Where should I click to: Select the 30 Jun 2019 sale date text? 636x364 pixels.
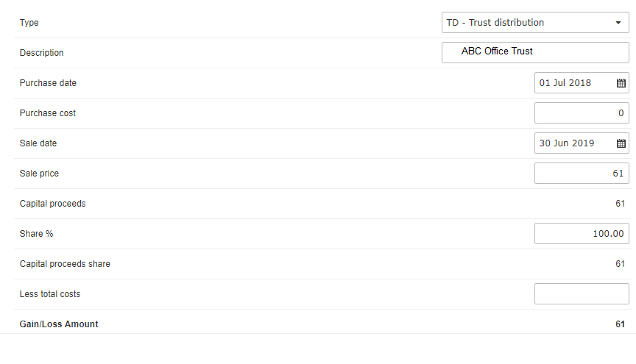[x=567, y=143]
